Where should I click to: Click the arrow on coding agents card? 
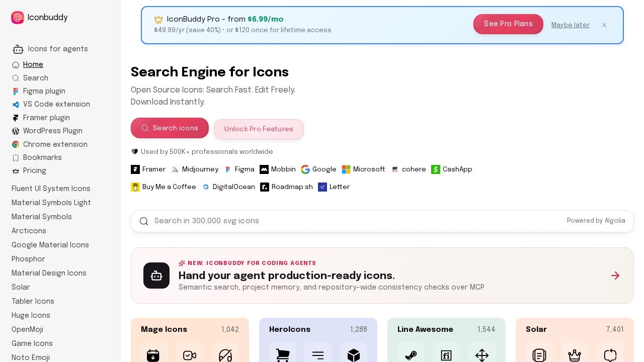point(615,276)
